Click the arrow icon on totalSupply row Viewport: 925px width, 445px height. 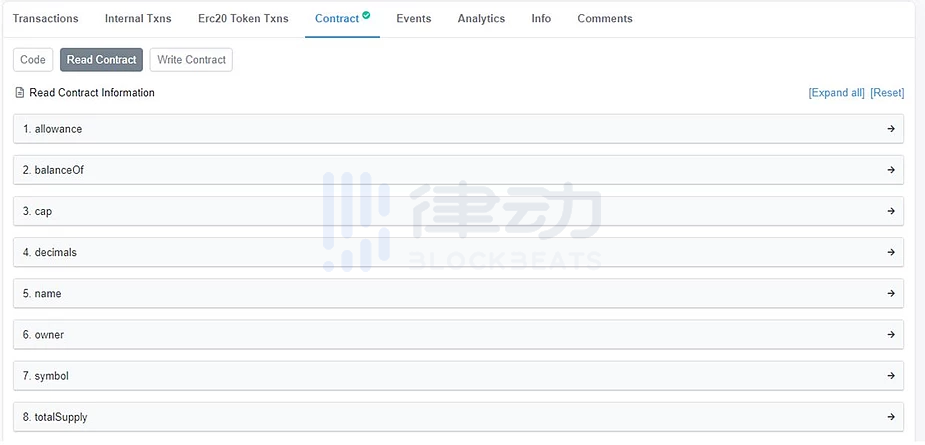[890, 417]
